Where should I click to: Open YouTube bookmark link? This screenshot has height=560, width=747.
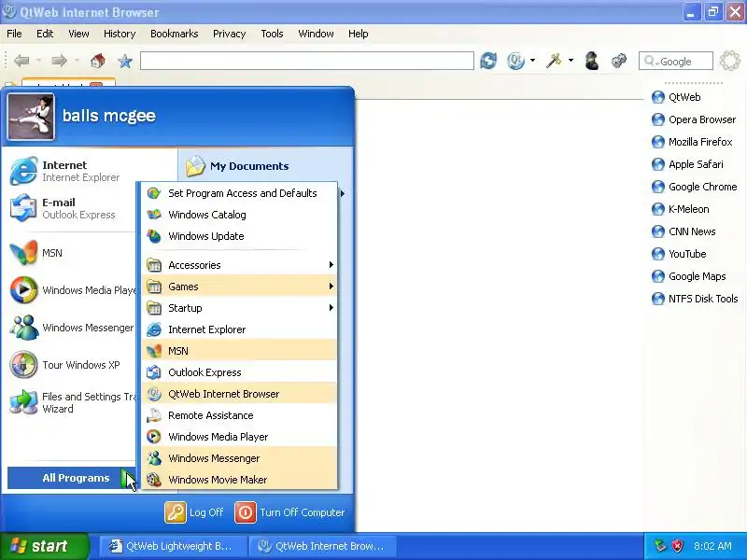[679, 254]
